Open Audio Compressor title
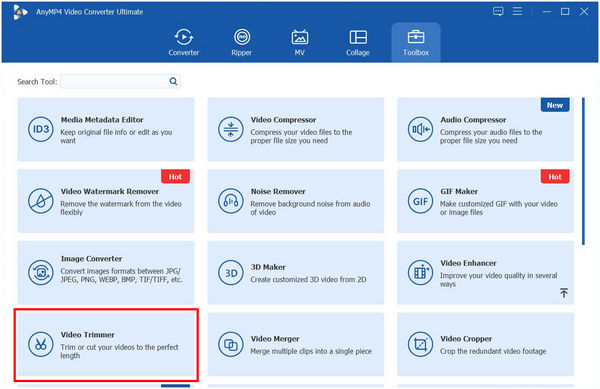This screenshot has height=389, width=600. tap(473, 120)
